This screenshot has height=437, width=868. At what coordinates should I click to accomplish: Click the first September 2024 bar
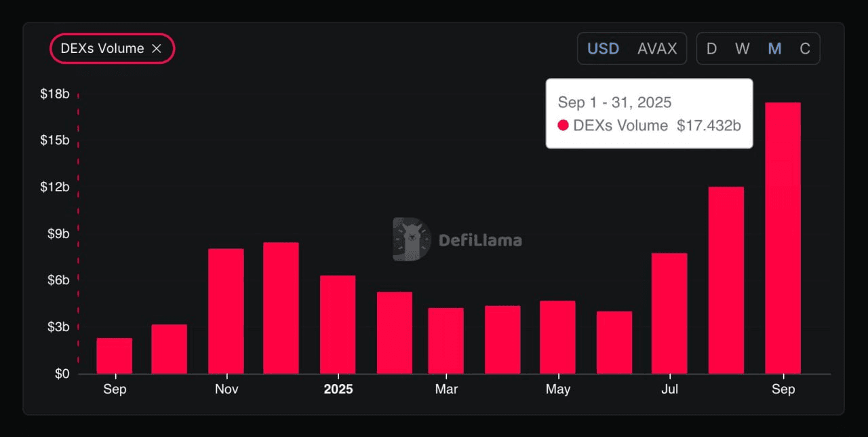[115, 356]
